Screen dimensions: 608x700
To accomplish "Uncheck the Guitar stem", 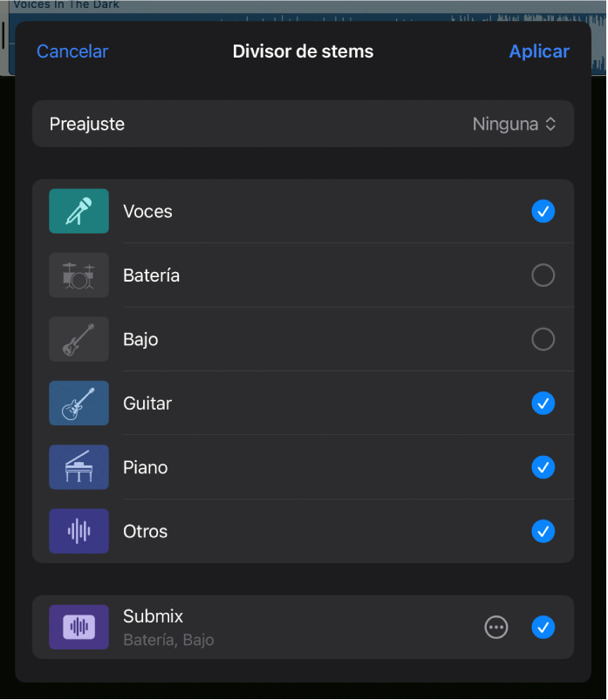I will click(x=543, y=403).
